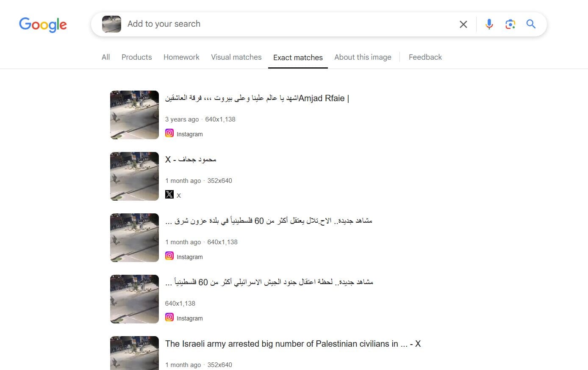Screen dimensions: 588x370
Task: Click the Instagram icon under Amjad Rfaie result
Action: [x=169, y=133]
